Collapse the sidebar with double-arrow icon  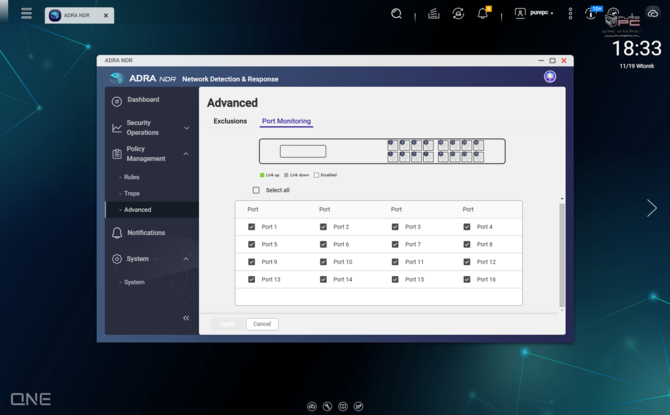pos(186,318)
